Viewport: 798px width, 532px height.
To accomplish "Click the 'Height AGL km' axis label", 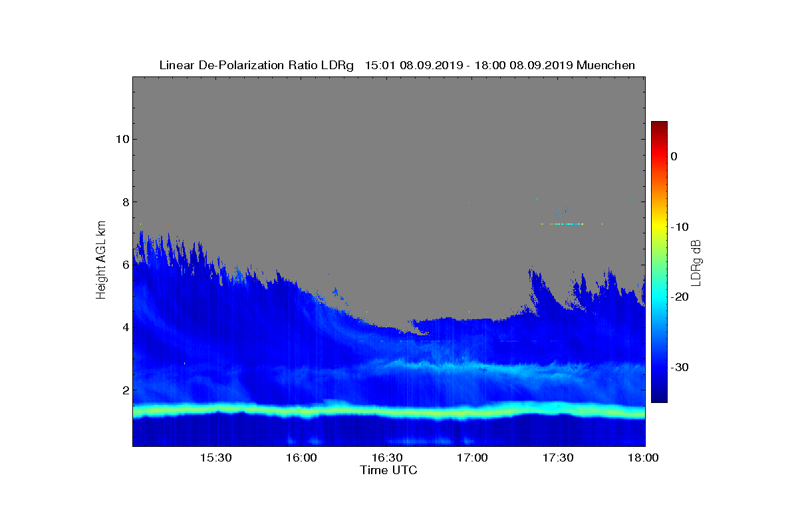I will [101, 261].
